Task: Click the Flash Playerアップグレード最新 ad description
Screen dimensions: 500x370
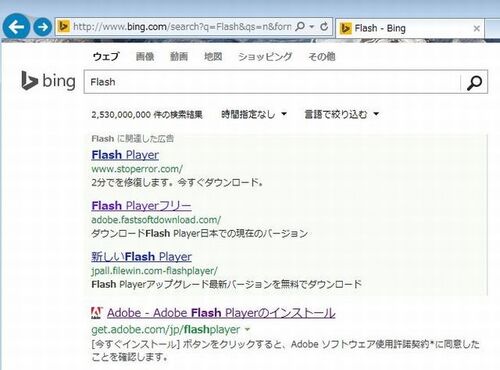Action: (x=226, y=284)
